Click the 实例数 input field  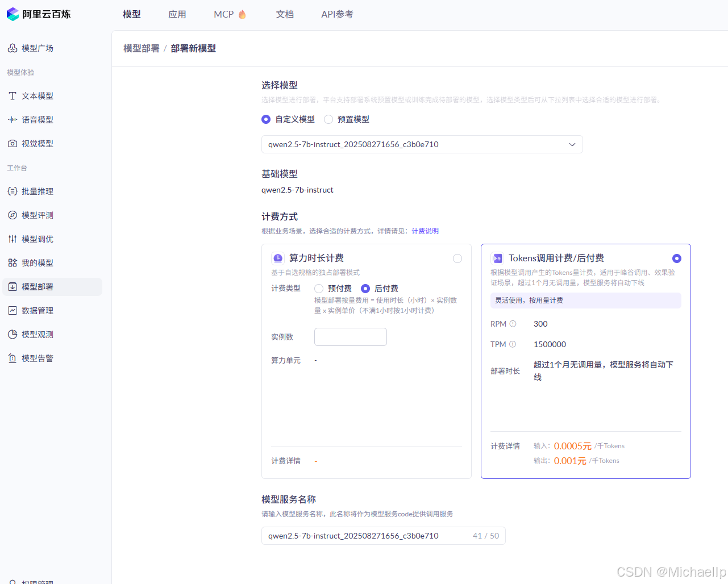click(x=351, y=337)
